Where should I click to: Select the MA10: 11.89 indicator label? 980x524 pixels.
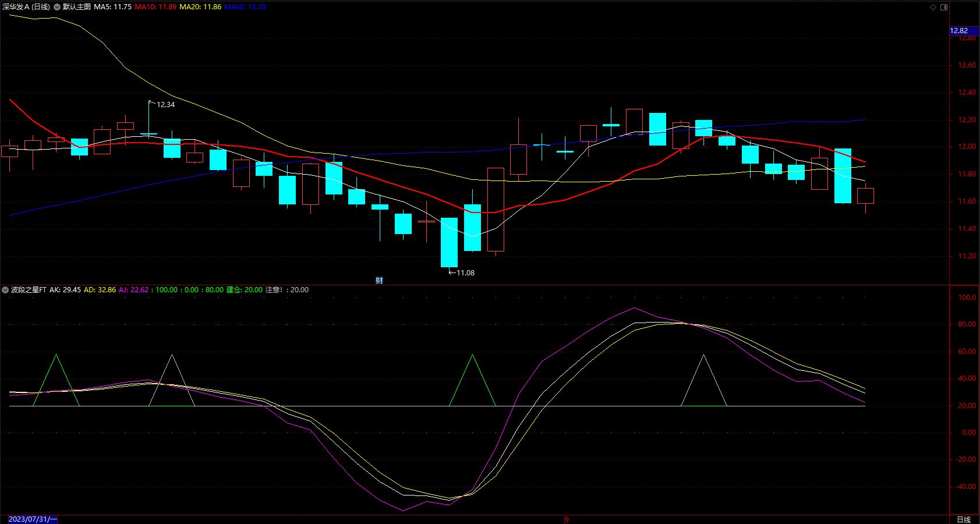pos(155,7)
